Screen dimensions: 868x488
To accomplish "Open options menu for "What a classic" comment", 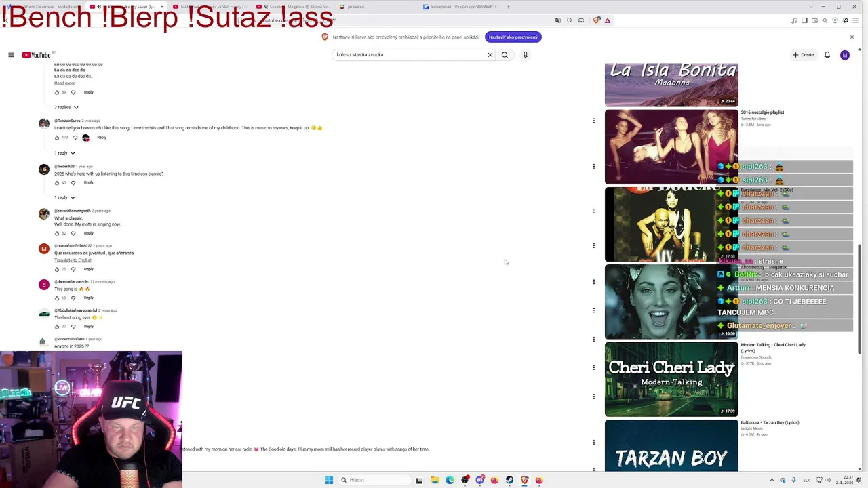I will 594,211.
